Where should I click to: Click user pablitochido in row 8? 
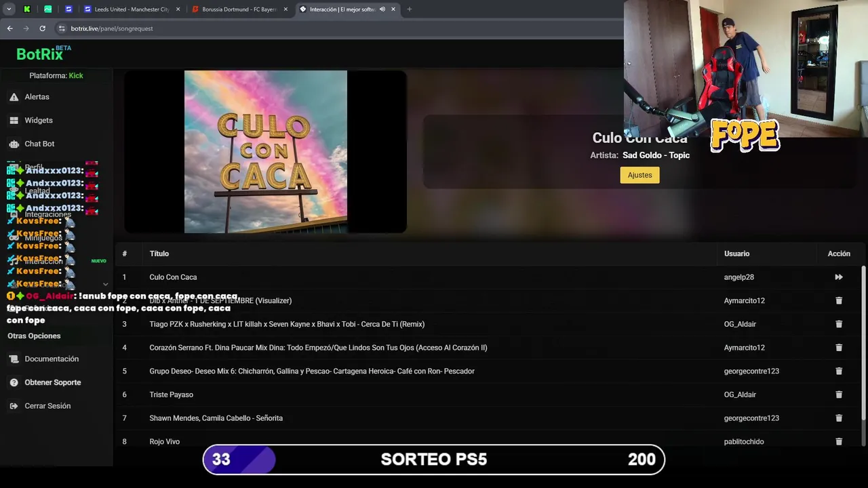point(744,441)
